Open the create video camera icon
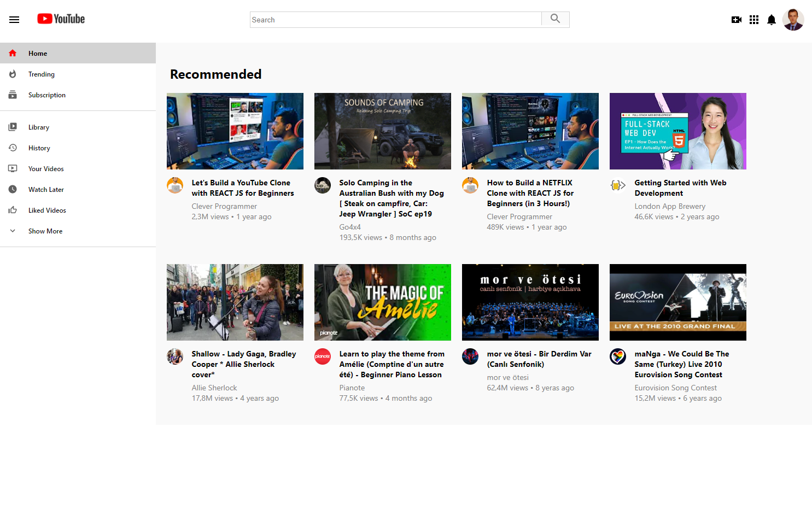812x509 pixels. point(737,20)
